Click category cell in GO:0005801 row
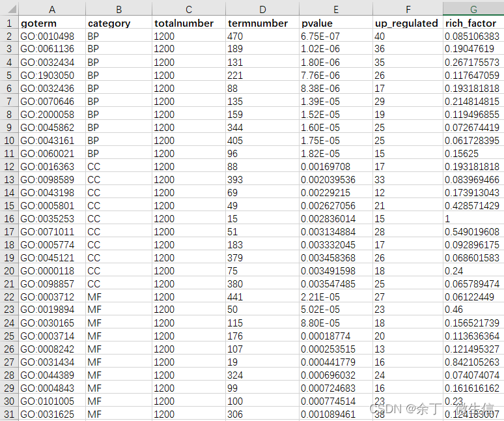 119,205
